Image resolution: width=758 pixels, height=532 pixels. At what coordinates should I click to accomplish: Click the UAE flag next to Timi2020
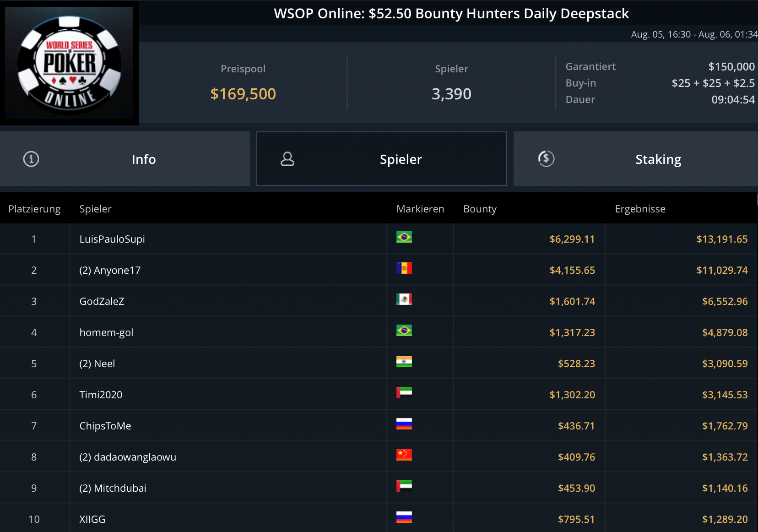point(404,393)
